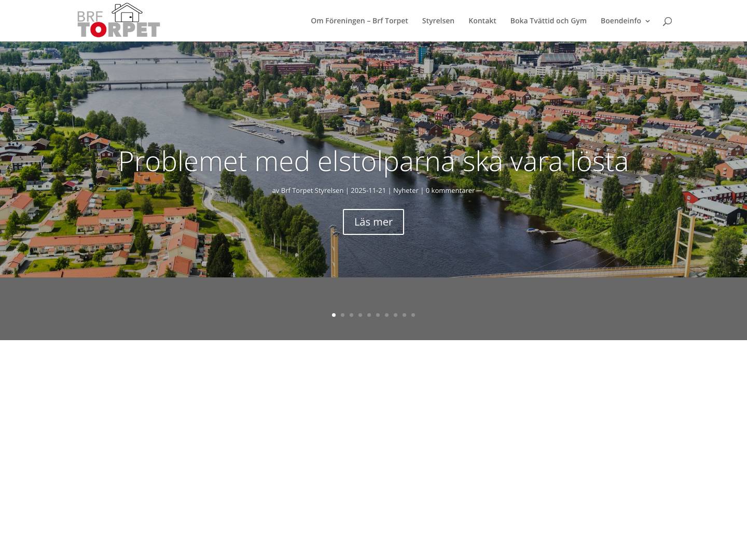Activate the sixth slide indicator
This screenshot has width=747, height=560.
pos(378,315)
